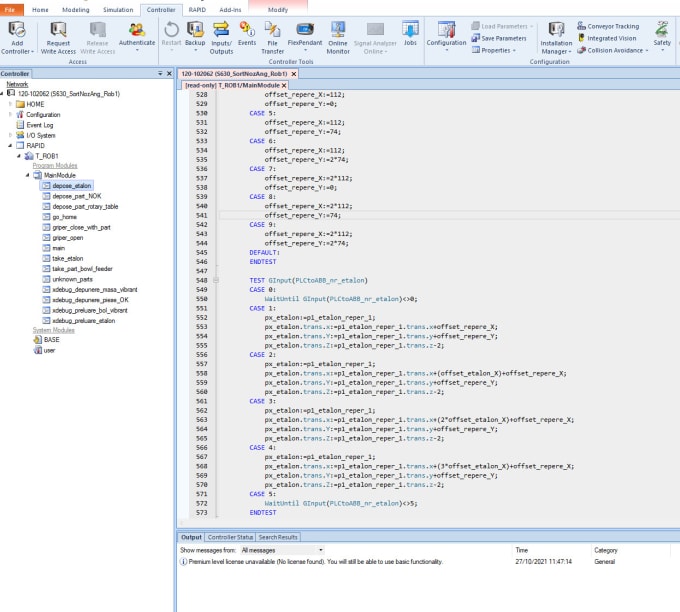Switch to Controller Status tab
The width and height of the screenshot is (680, 612).
pos(230,537)
